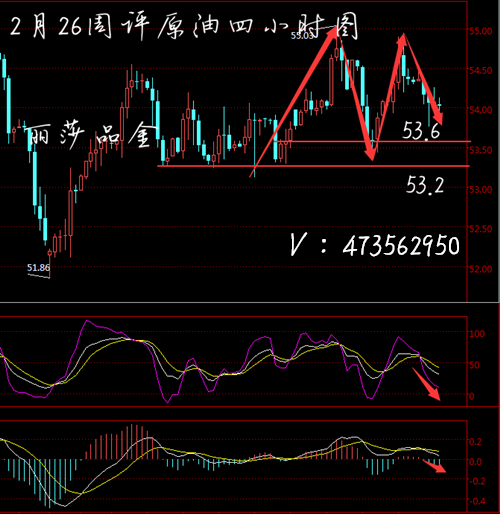Click the red down arrow in KDJ panel
Screen dimensions: 500x514
[x=427, y=384]
